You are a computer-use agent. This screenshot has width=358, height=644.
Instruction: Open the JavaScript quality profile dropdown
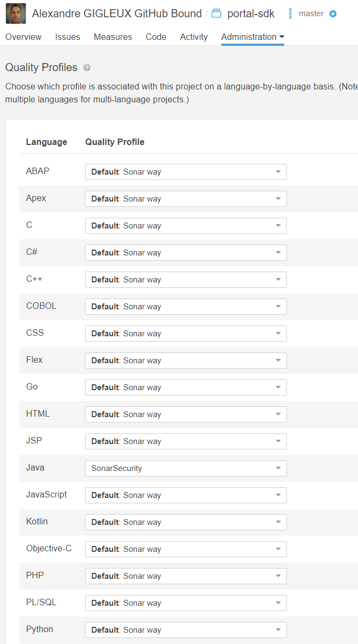(186, 495)
